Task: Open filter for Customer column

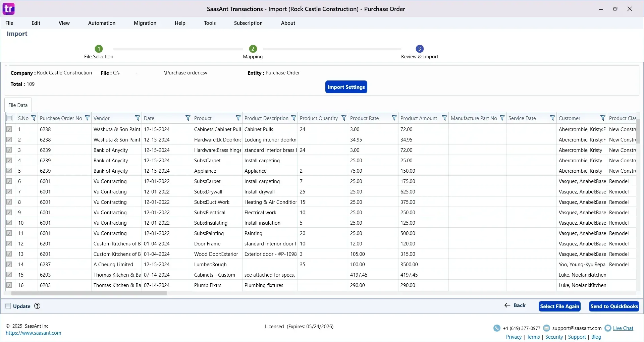Action: pos(603,118)
